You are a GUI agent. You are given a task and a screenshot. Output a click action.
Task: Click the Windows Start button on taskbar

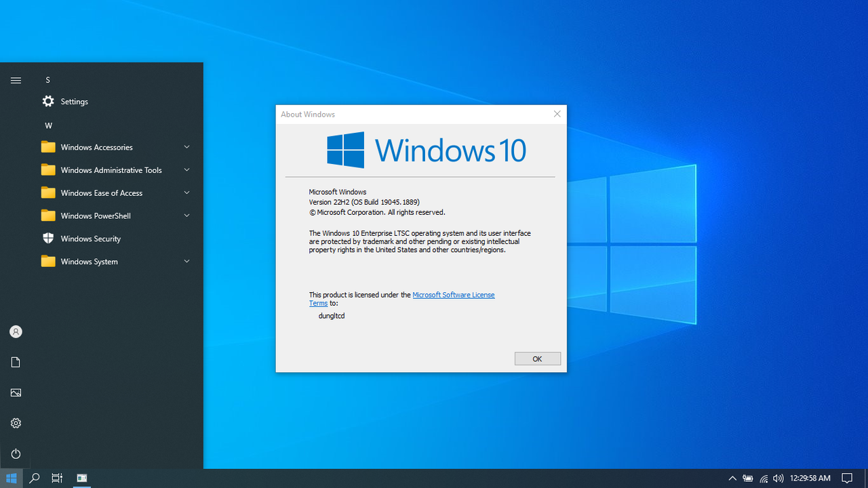12,479
